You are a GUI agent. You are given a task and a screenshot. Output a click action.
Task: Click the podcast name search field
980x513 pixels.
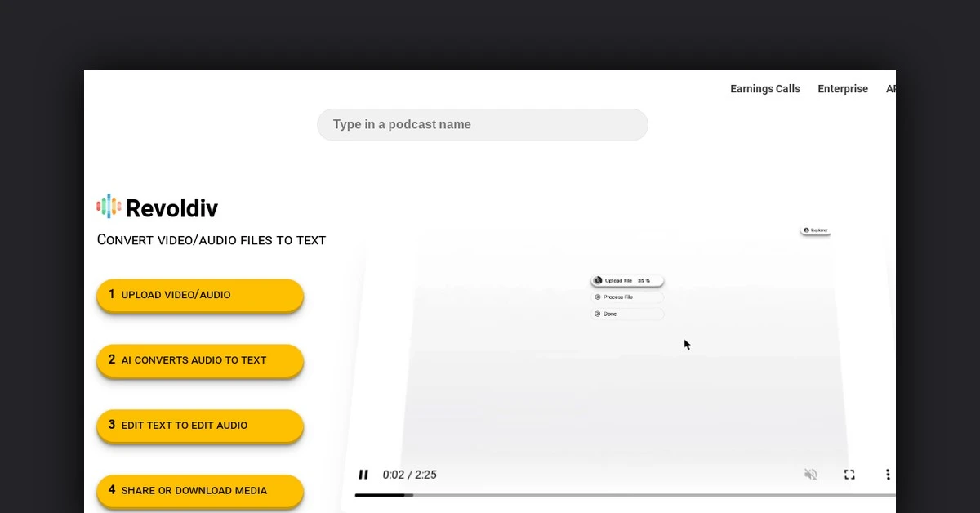482,125
